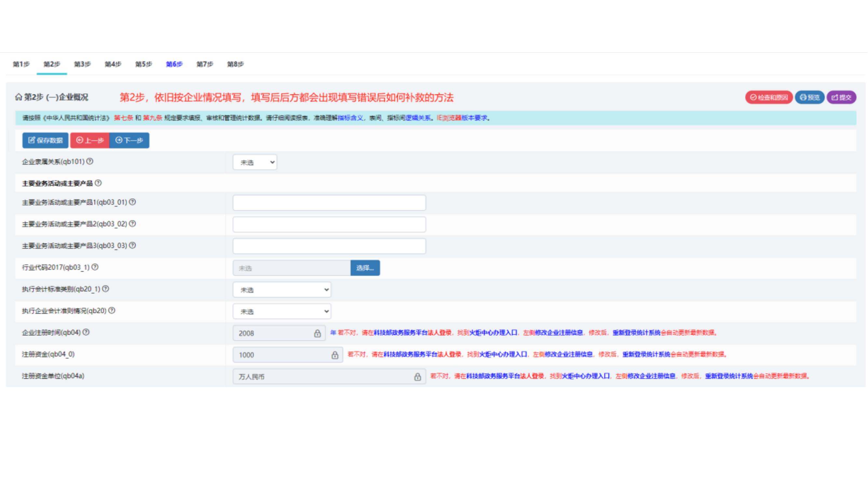The height and width of the screenshot is (488, 868).
Task: Click help icon for 企业注册时间(qb04)
Action: (86, 332)
